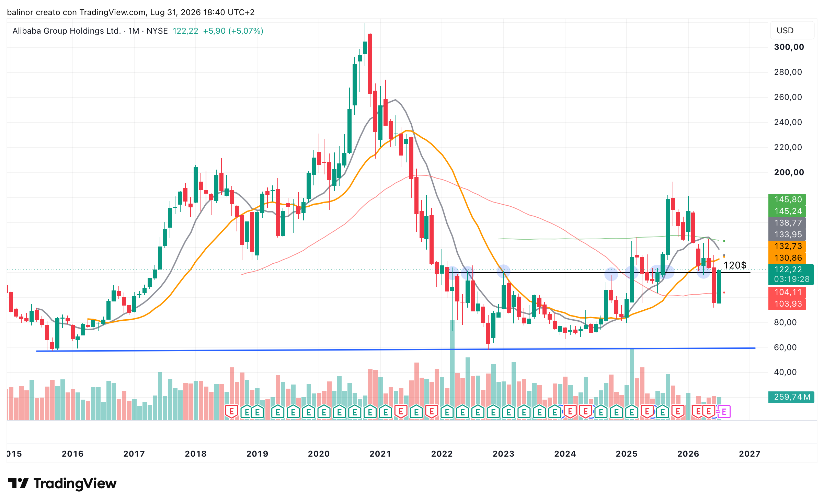Click the +5,90 (+5,07%) change value
This screenshot has width=824, height=504.
(233, 31)
